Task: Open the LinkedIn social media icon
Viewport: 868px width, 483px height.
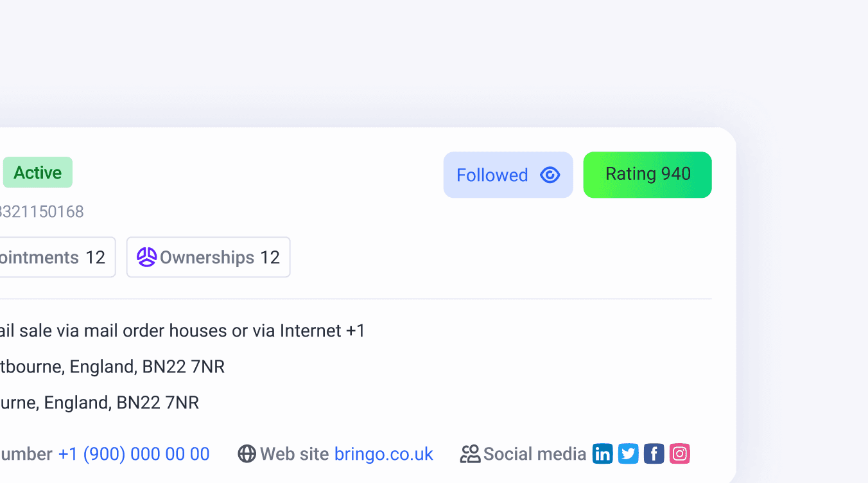Action: (602, 453)
